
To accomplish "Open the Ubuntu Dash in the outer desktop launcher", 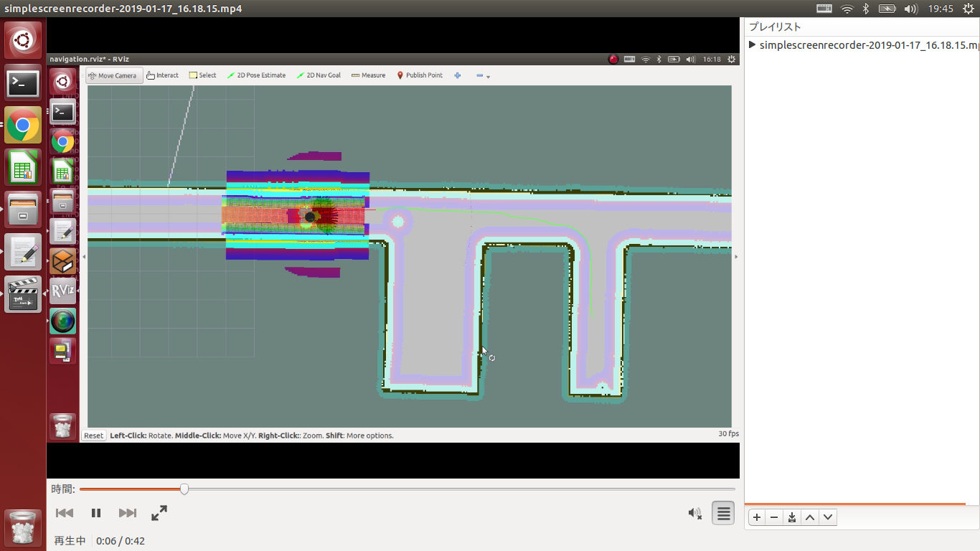I will 23,41.
